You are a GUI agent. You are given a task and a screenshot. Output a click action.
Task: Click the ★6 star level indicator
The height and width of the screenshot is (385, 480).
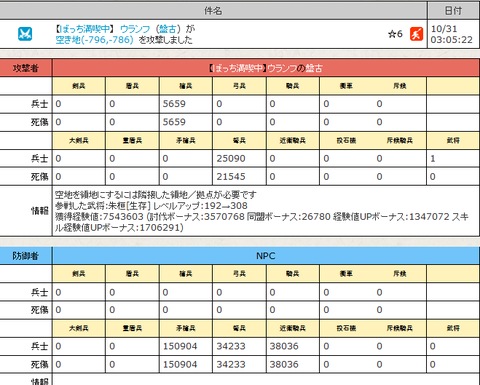click(x=395, y=34)
